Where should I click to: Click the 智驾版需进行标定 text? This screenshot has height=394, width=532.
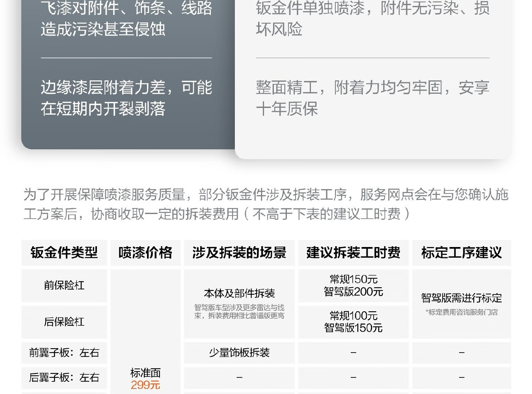(461, 298)
